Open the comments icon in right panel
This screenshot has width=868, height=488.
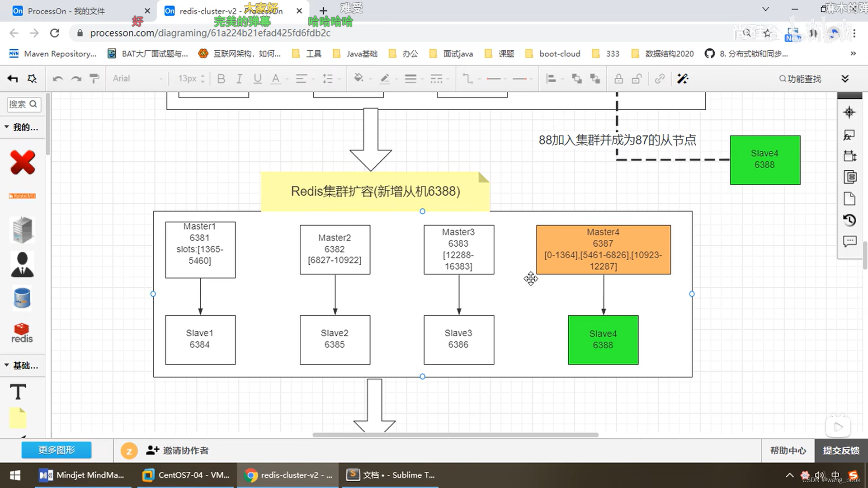[849, 241]
